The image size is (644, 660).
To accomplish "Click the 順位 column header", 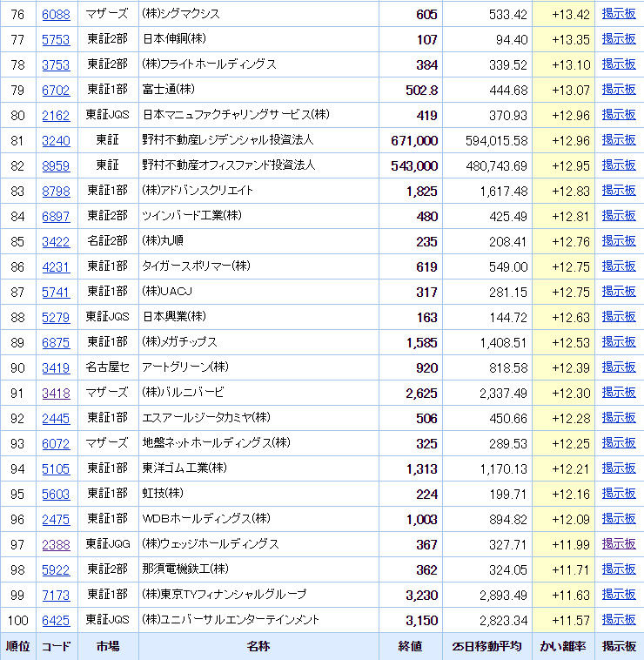I will [x=17, y=646].
